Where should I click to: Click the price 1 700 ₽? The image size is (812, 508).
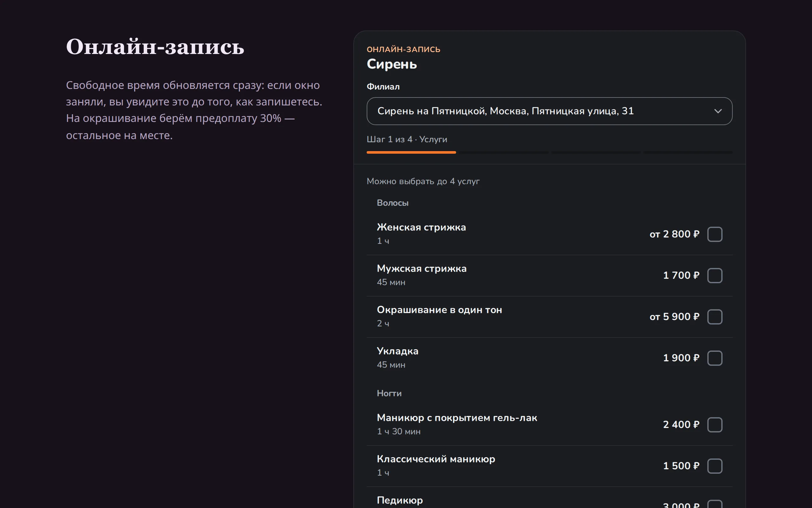(x=681, y=276)
